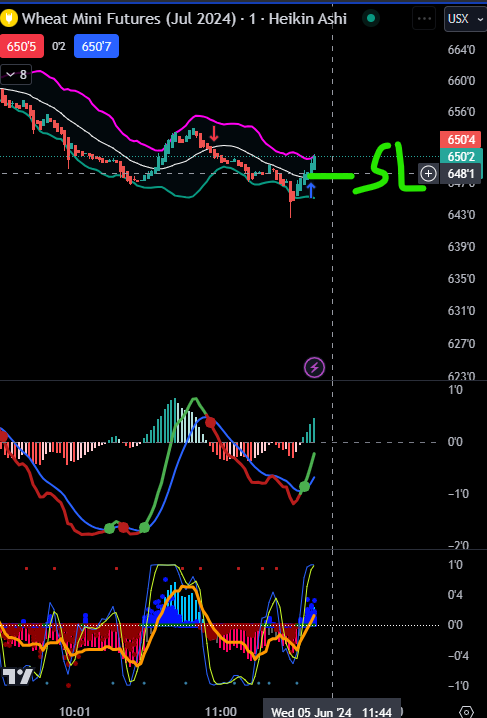
Task: Click the red 650'4 price axis label
Action: (x=462, y=140)
